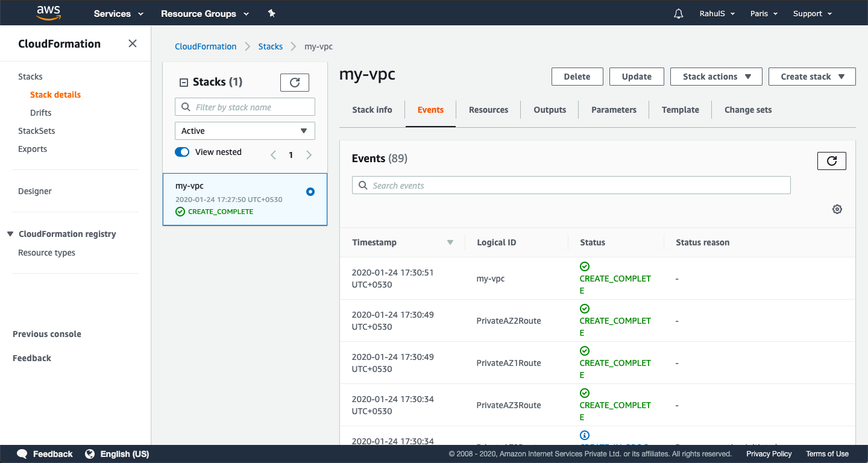
Task: Open the Active filter dropdown
Action: 245,131
